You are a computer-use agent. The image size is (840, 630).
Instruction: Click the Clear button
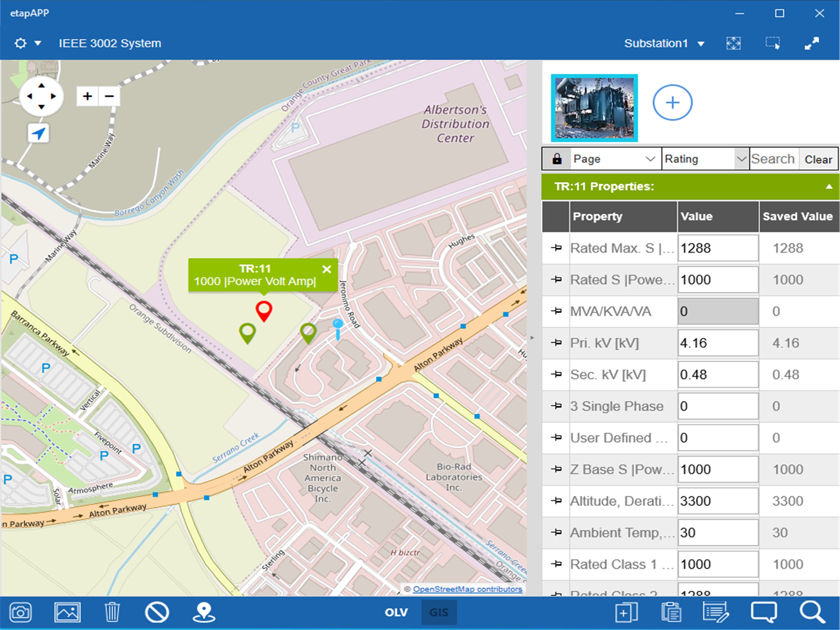click(818, 159)
